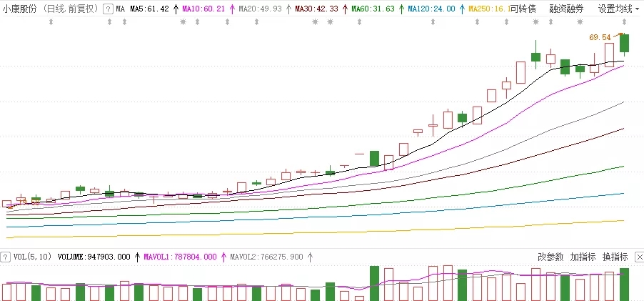
Task: Click the dark red arrow after MA30:42.33
Action: click(x=345, y=9)
